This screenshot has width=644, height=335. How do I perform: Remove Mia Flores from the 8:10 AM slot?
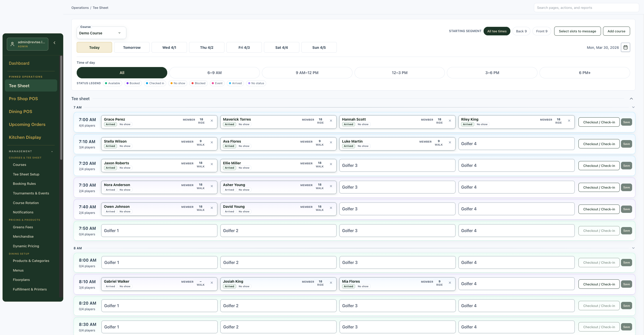(x=450, y=283)
